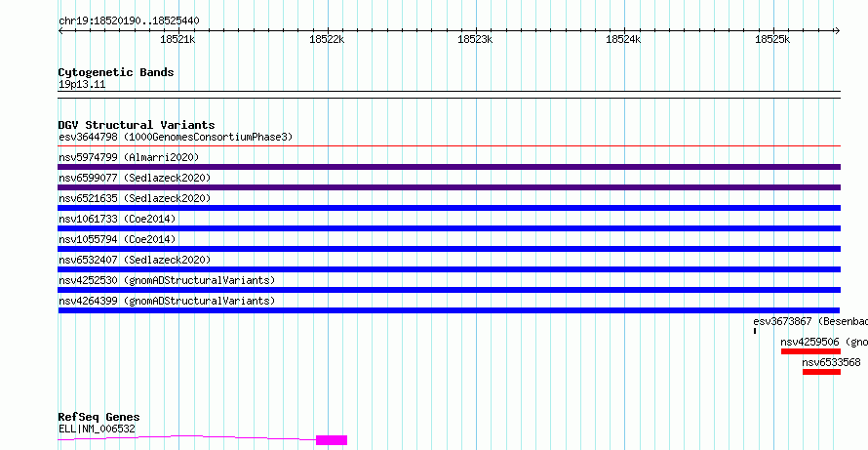The image size is (868, 450).
Task: Click the ELL|NM_006532 gene label
Action: coord(97,429)
